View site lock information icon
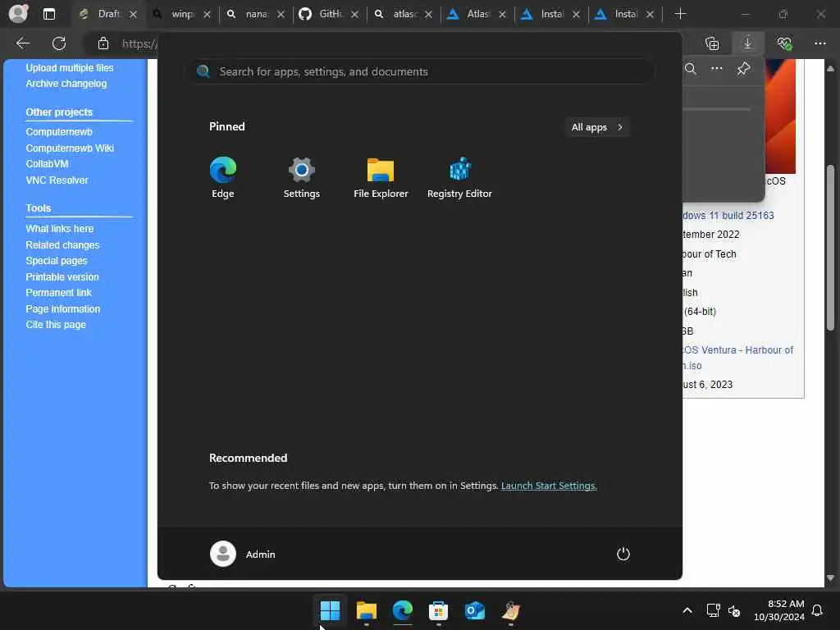840x630 pixels. point(103,43)
